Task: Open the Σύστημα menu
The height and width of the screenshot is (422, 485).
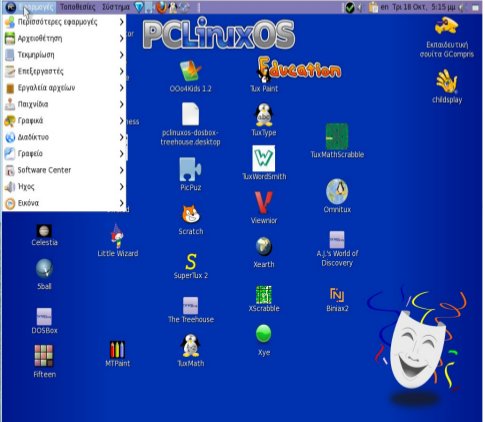Action: (x=116, y=7)
